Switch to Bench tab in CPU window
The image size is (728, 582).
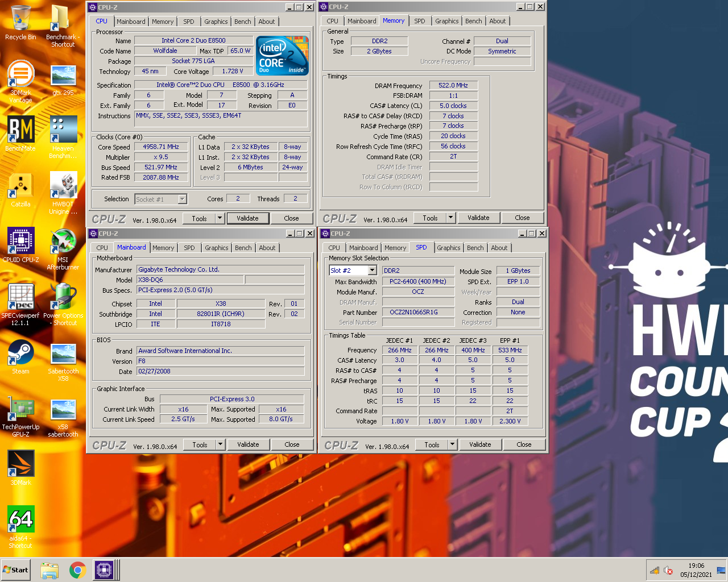click(243, 22)
